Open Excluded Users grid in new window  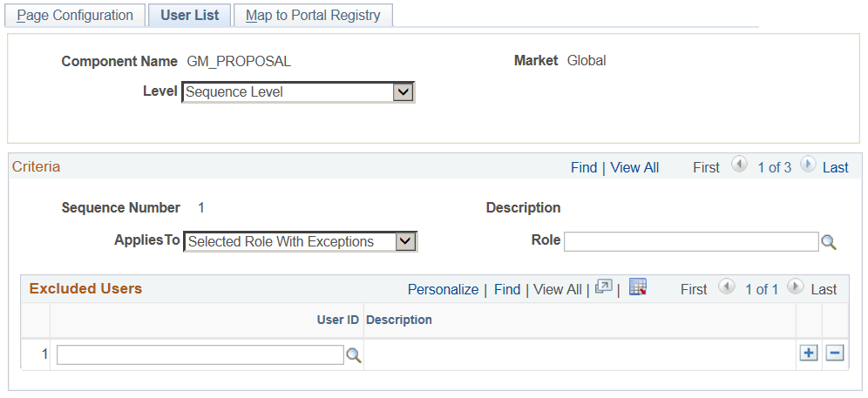click(x=604, y=288)
